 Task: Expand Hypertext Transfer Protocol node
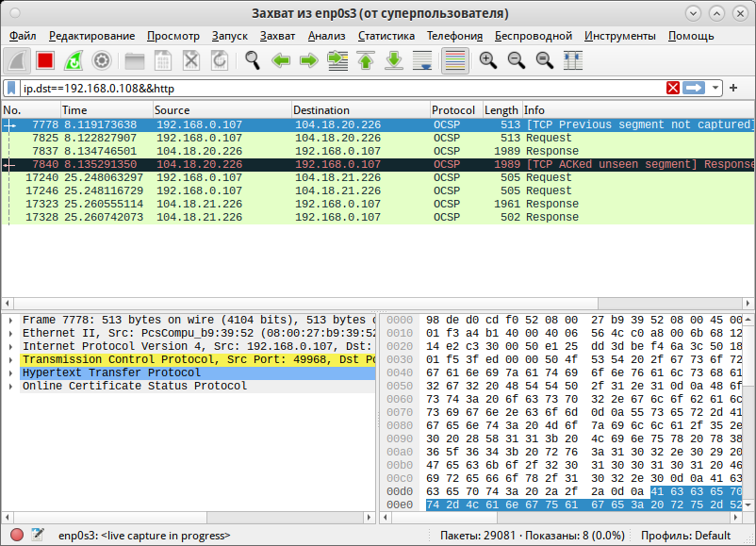(x=10, y=372)
